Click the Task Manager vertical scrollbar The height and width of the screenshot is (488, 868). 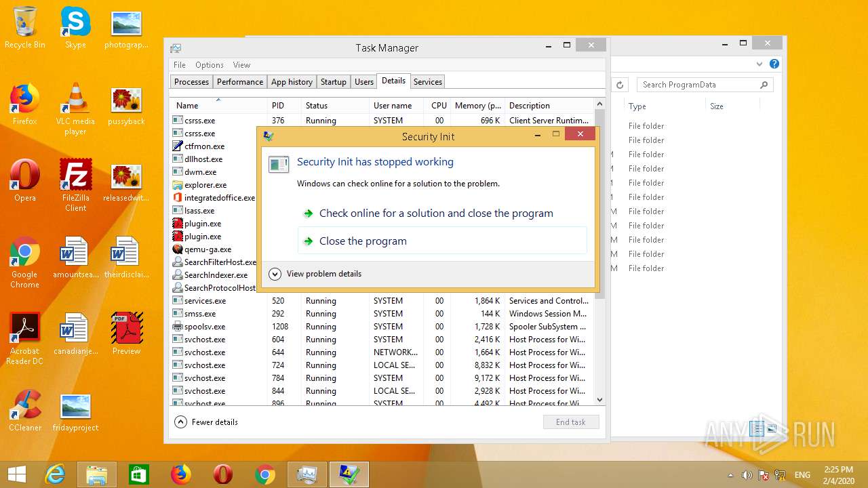(x=599, y=251)
